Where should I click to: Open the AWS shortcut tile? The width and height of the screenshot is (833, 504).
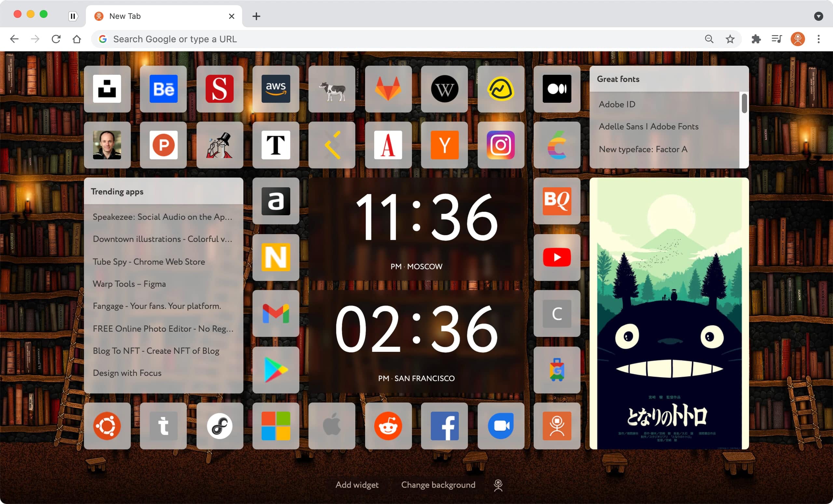(276, 89)
